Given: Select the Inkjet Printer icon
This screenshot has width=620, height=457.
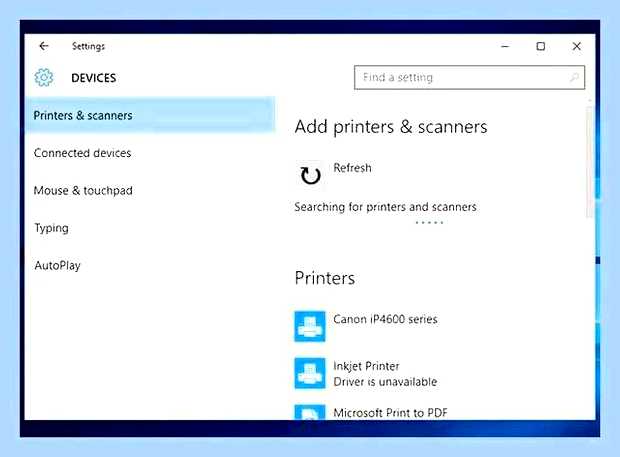Looking at the screenshot, I should coord(310,374).
